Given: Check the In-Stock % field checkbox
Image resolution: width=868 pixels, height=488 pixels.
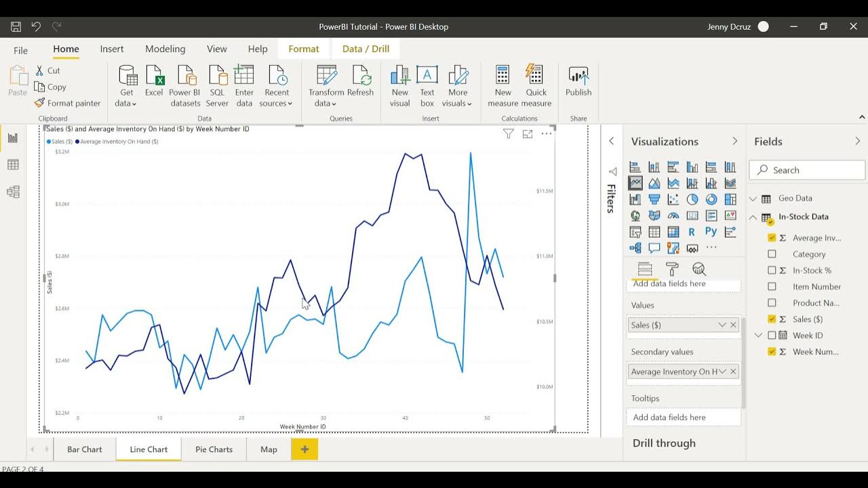Looking at the screenshot, I should (772, 270).
